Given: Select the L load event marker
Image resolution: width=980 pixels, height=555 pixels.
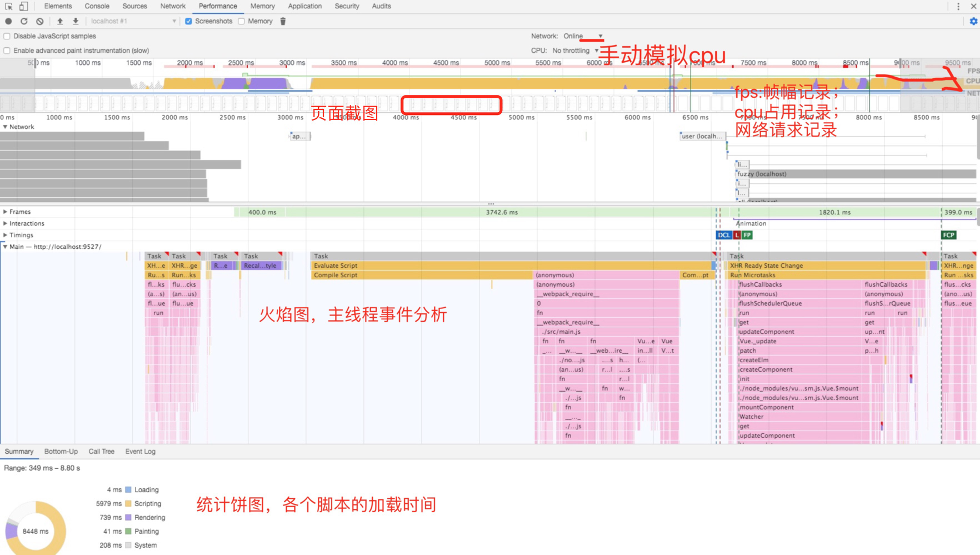Looking at the screenshot, I should tap(737, 235).
